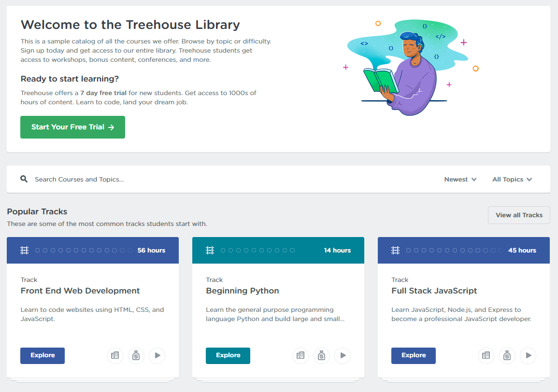Click the play icon on Beginning Python card
The height and width of the screenshot is (392, 558).
click(x=343, y=355)
